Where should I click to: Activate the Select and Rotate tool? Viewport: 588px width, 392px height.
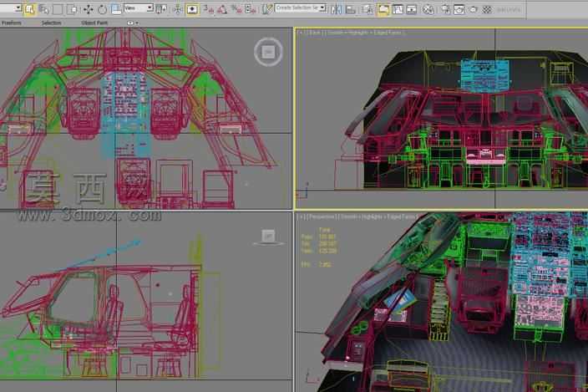pos(102,9)
